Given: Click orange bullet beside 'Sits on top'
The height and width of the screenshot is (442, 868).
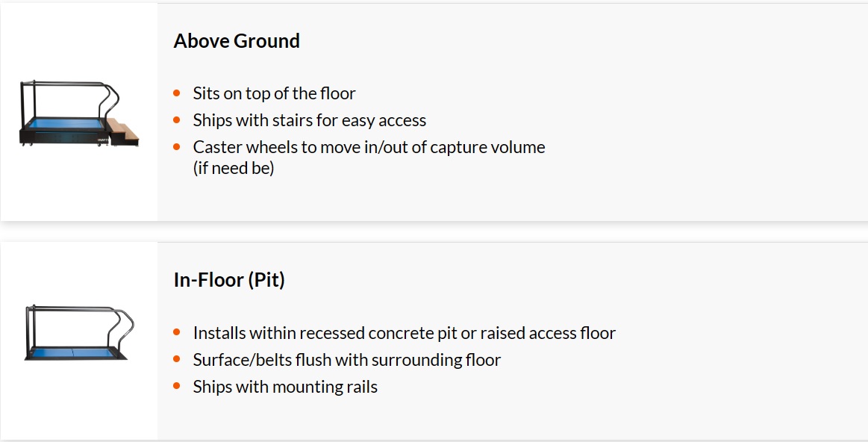Looking at the screenshot, I should (x=177, y=93).
